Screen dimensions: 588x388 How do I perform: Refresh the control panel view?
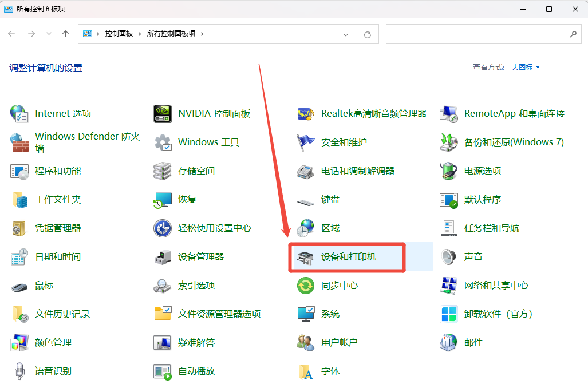pos(368,34)
